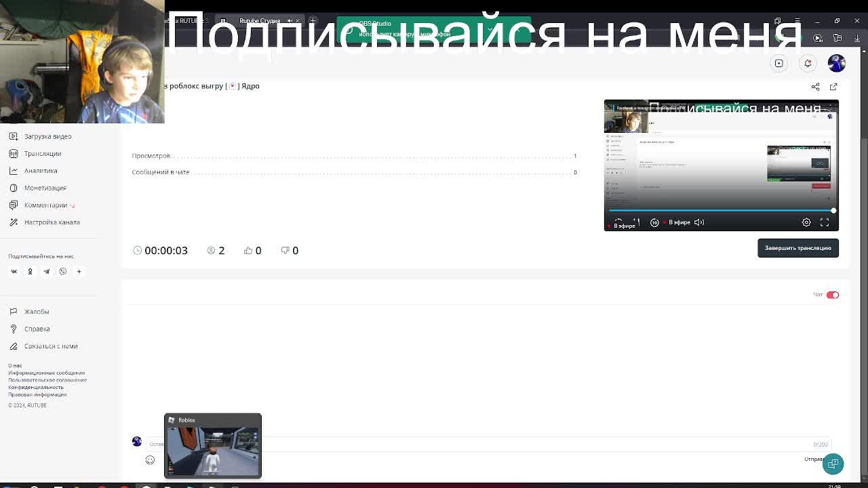Screen dimensions: 868x488
Task: Open the emoji picker in chat
Action: tap(150, 460)
